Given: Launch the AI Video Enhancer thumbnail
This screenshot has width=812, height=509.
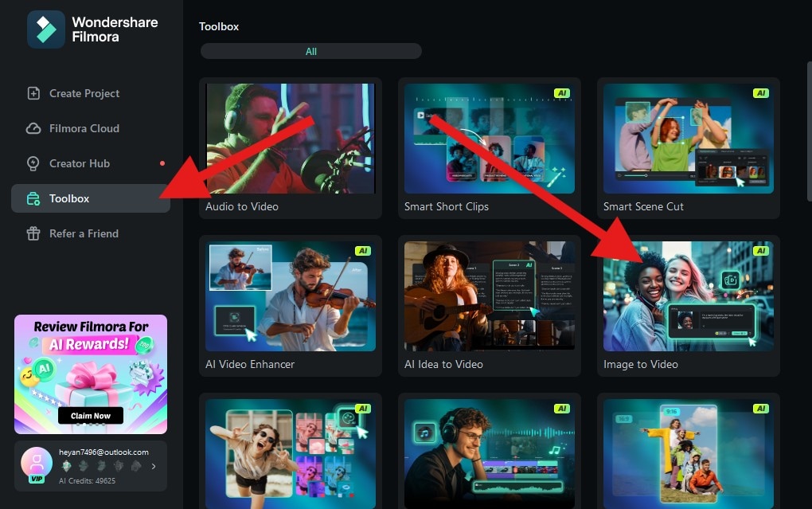Looking at the screenshot, I should click(291, 296).
